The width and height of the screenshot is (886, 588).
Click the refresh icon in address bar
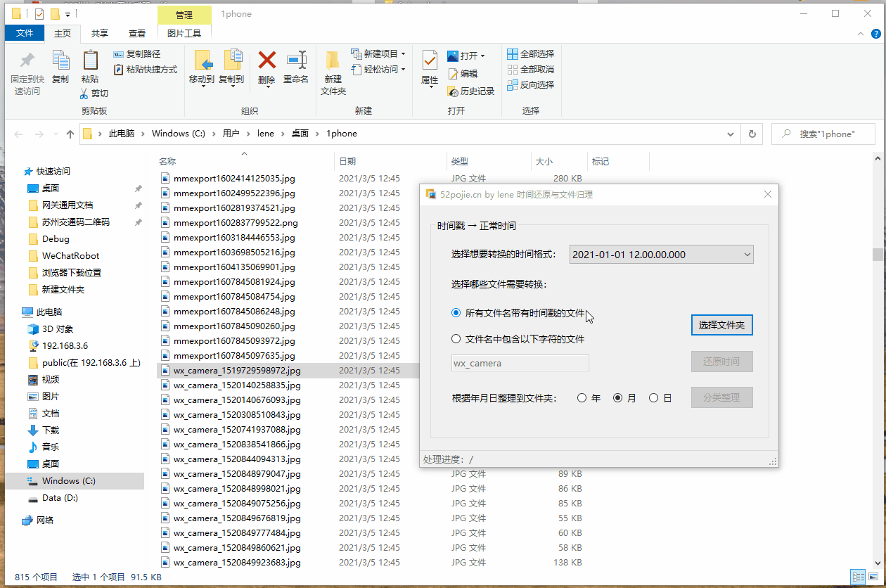tap(752, 133)
